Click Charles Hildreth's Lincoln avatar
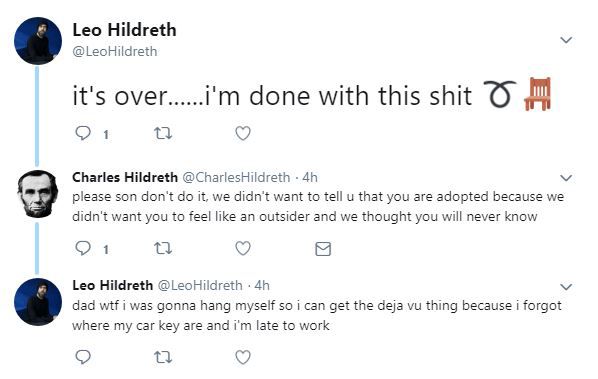Image resolution: width=598 pixels, height=379 pixels. [x=37, y=194]
